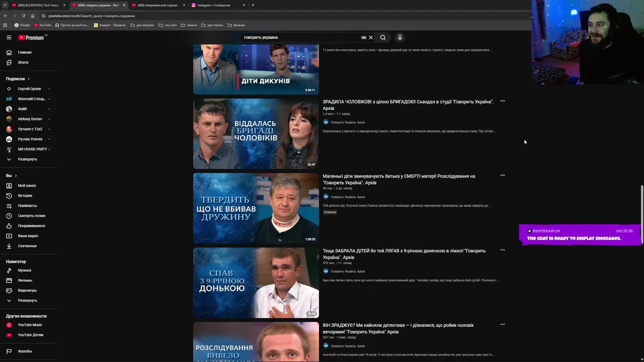Open video title Теща ЗАБРАЛА ДІТЕЙ
The height and width of the screenshot is (362, 644).
(x=404, y=254)
